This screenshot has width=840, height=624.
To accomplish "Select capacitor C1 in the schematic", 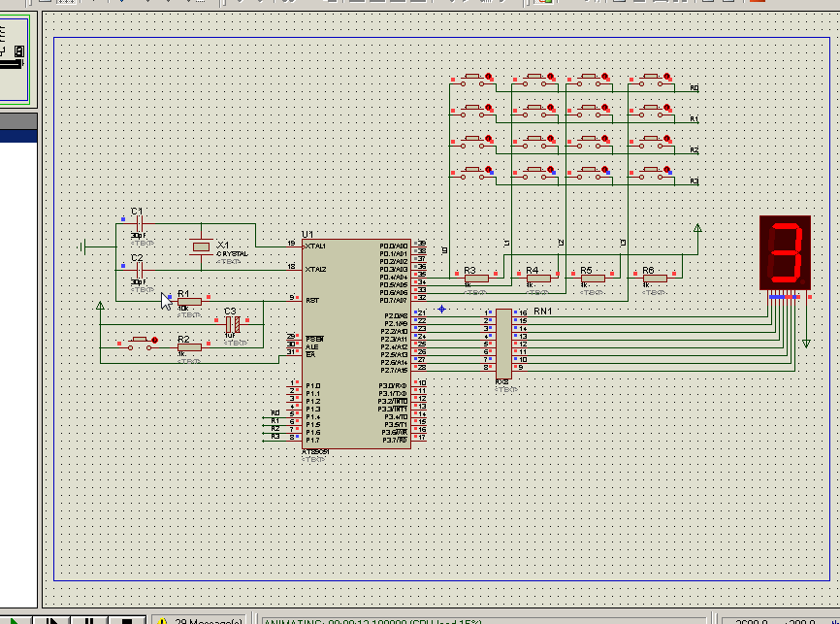I will tap(140, 223).
